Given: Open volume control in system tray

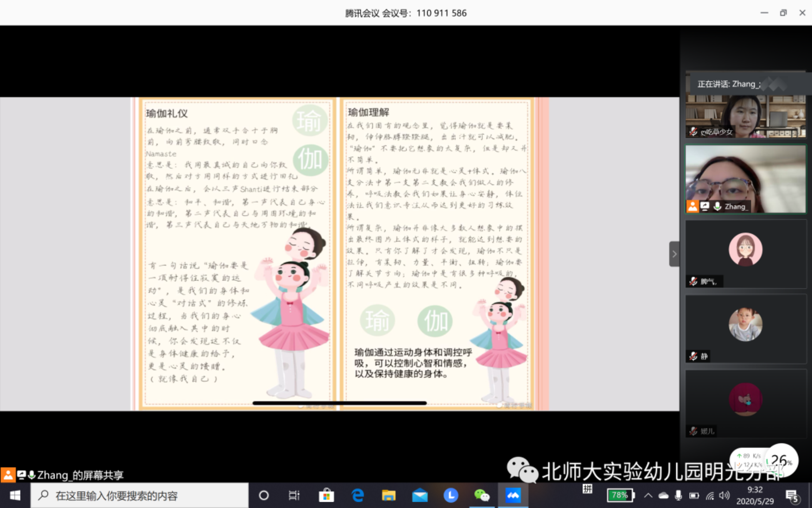Looking at the screenshot, I should point(725,495).
